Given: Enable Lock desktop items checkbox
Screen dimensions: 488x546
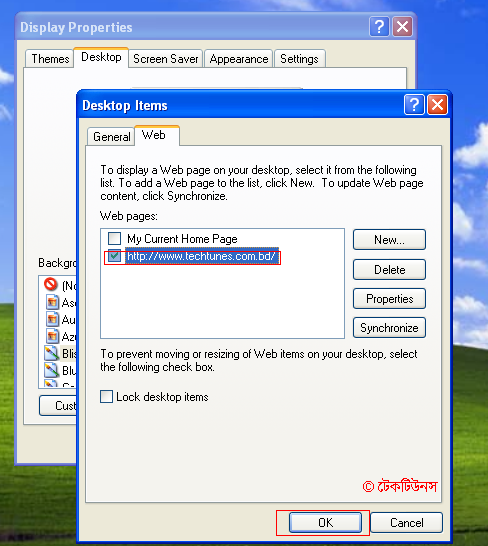Looking at the screenshot, I should pos(106,397).
